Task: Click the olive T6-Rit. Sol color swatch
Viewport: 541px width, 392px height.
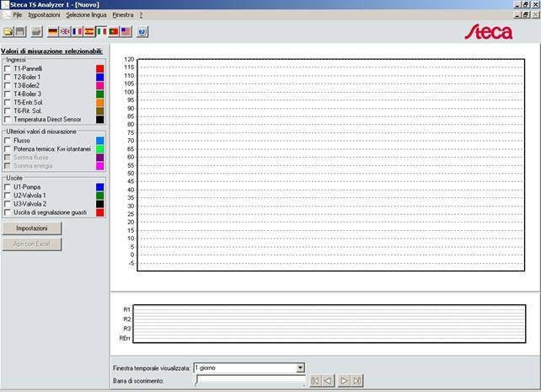Action: click(x=99, y=110)
